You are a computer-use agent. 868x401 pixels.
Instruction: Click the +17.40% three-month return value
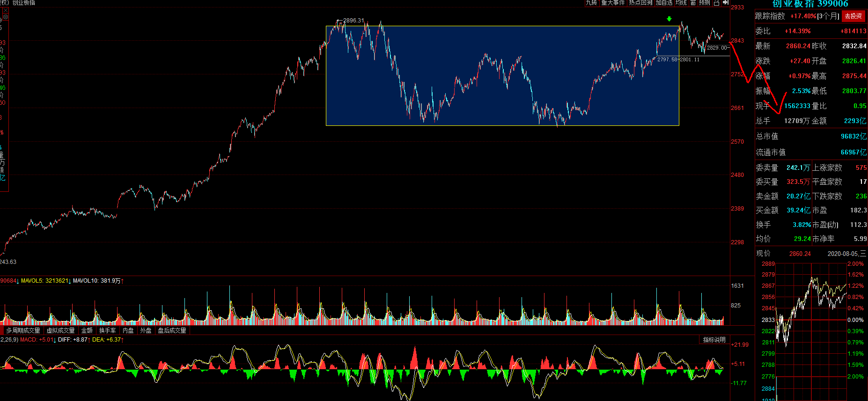click(803, 16)
